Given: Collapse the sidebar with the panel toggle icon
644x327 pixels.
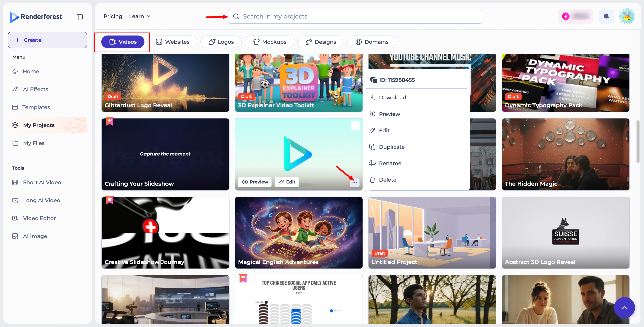Looking at the screenshot, I should point(79,17).
